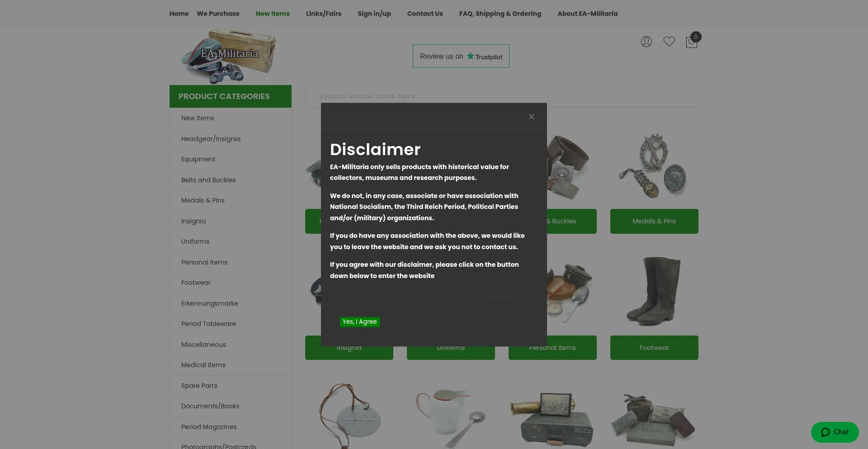Open the "Personal Items" category tile
Screen dimensions: 868x449
(x=552, y=347)
